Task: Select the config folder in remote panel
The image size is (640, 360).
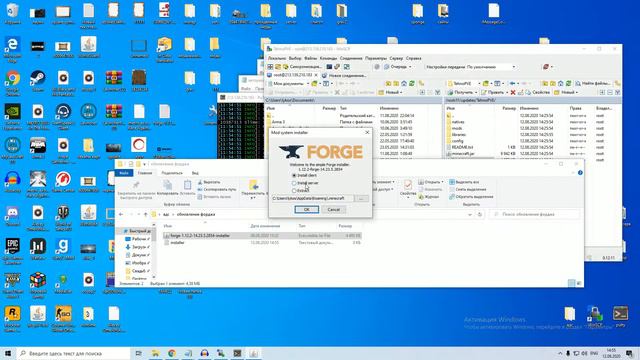Action: [x=457, y=141]
